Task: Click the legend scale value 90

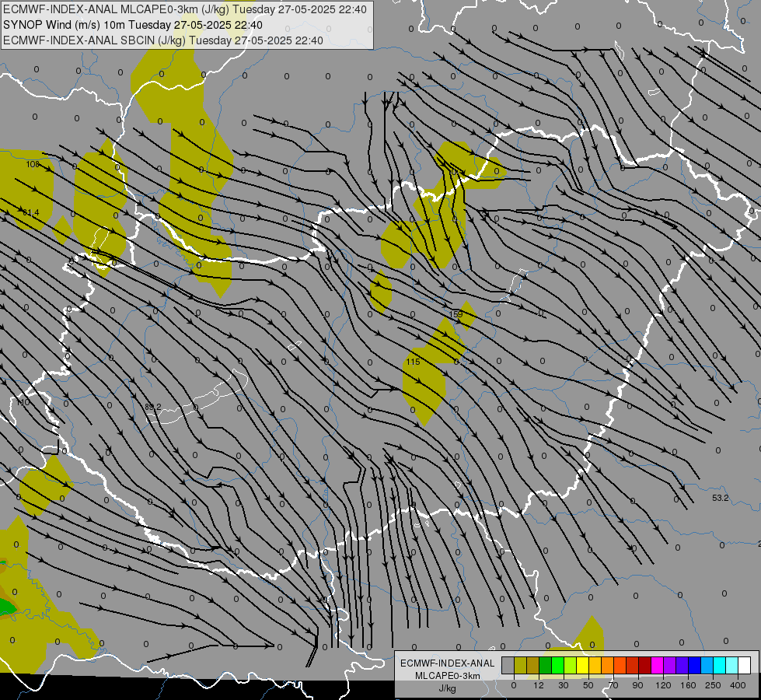Action: [637, 685]
